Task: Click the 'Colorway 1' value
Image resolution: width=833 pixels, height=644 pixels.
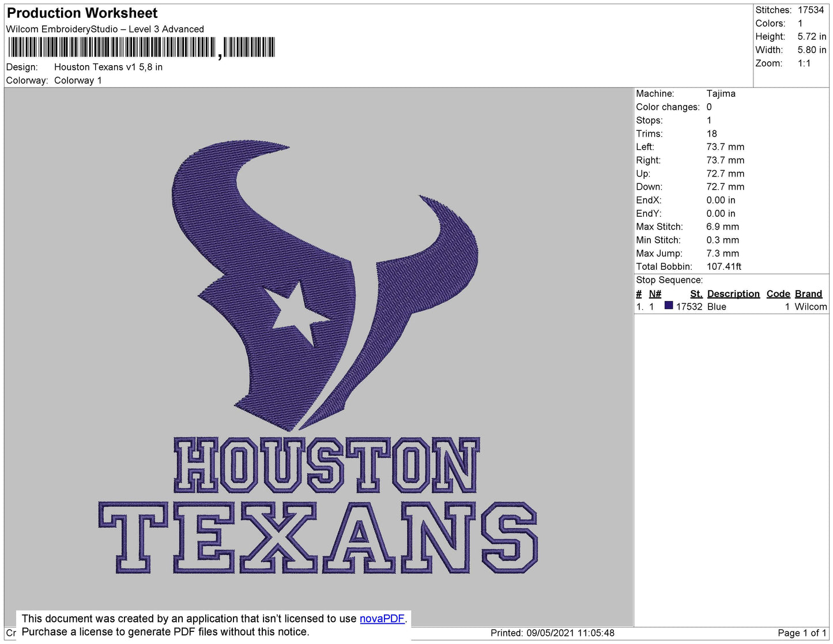Action: coord(78,80)
